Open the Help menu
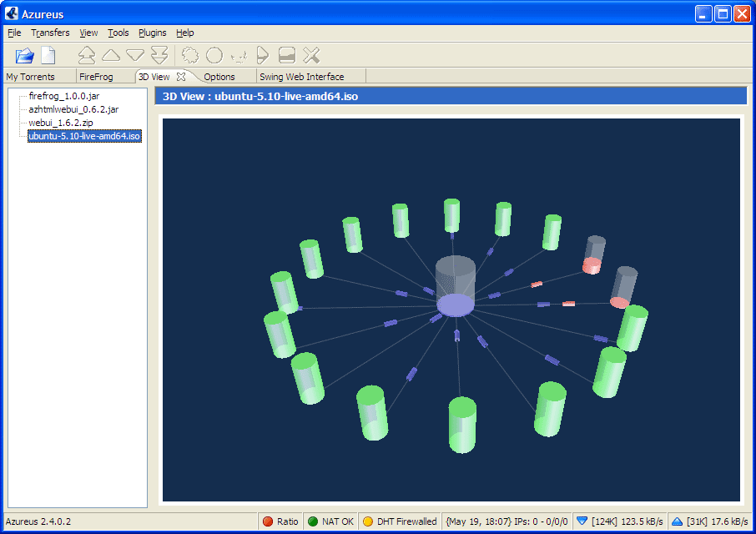The height and width of the screenshot is (534, 756). (x=184, y=33)
